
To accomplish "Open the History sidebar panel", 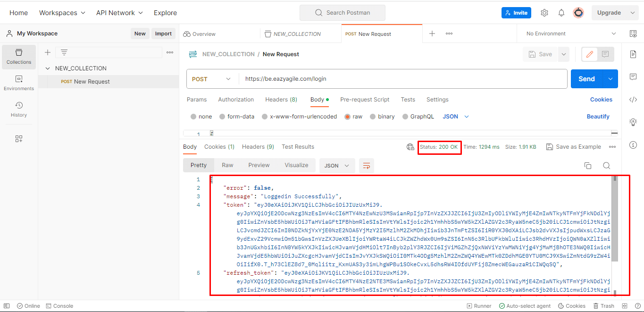I will tap(19, 110).
